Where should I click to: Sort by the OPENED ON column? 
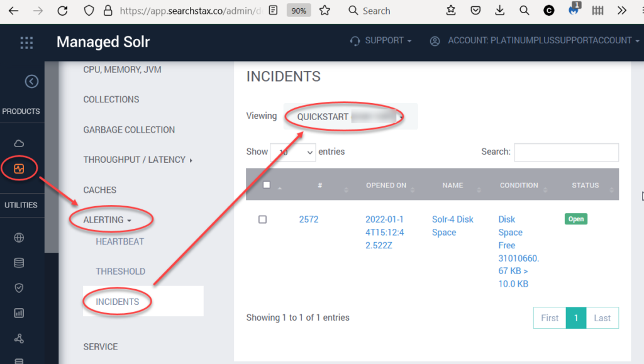[x=386, y=185]
